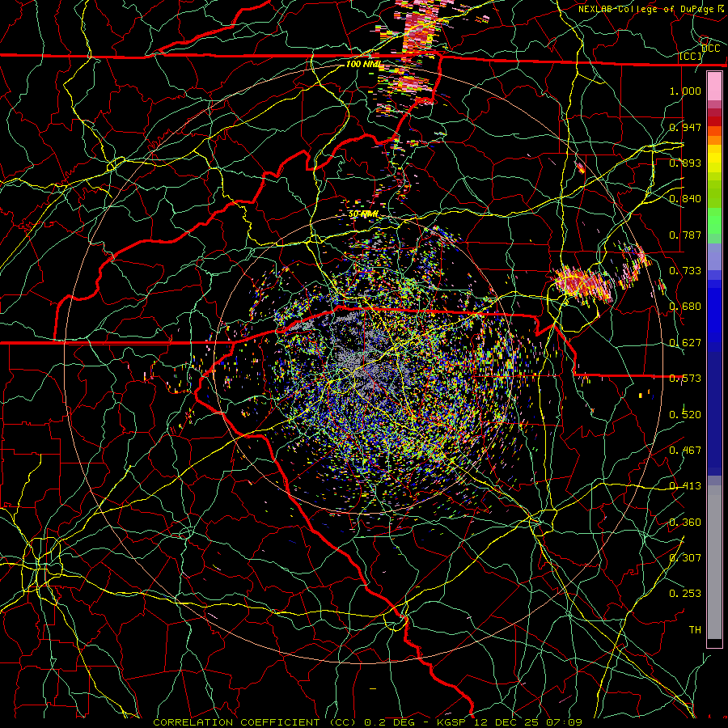Select the 0.413 legend value

click(685, 486)
